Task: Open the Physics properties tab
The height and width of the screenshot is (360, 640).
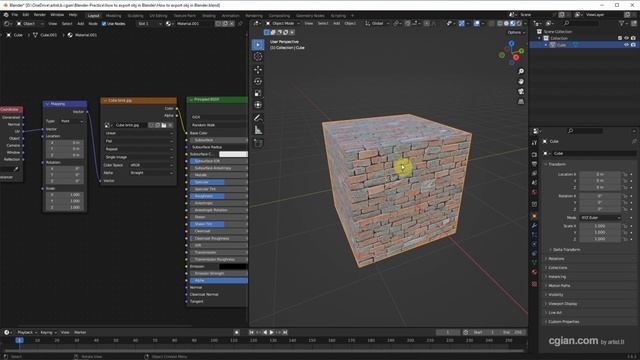Action: [534, 244]
